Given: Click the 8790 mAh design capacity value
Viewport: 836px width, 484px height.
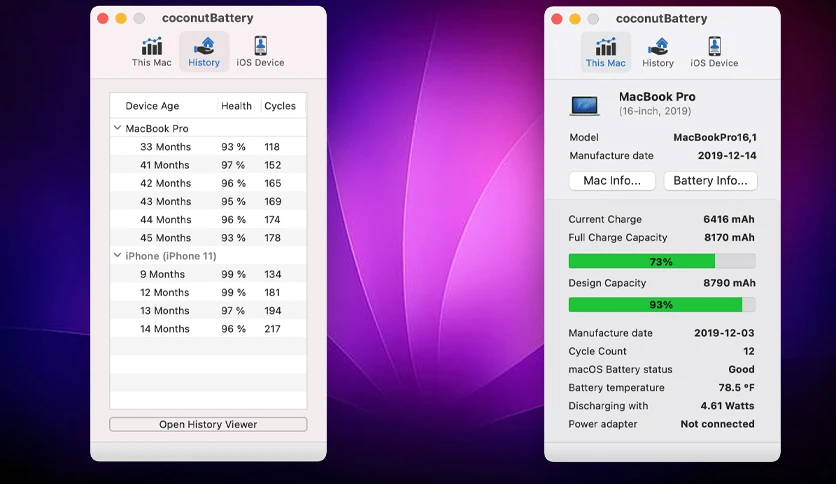Looking at the screenshot, I should (729, 283).
